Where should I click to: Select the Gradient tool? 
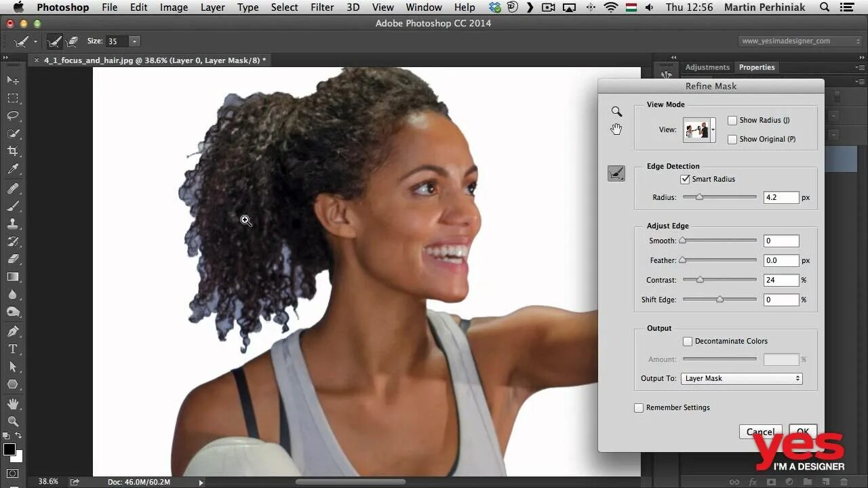point(13,277)
